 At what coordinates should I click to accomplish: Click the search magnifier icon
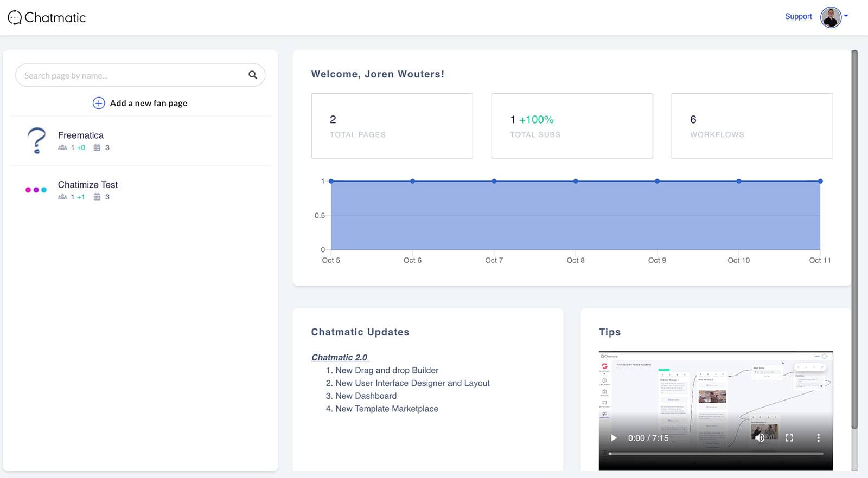253,75
